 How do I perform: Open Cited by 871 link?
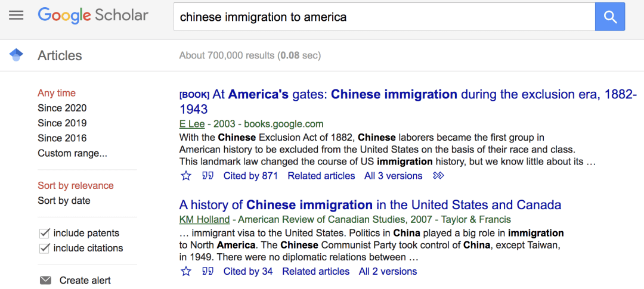click(250, 176)
